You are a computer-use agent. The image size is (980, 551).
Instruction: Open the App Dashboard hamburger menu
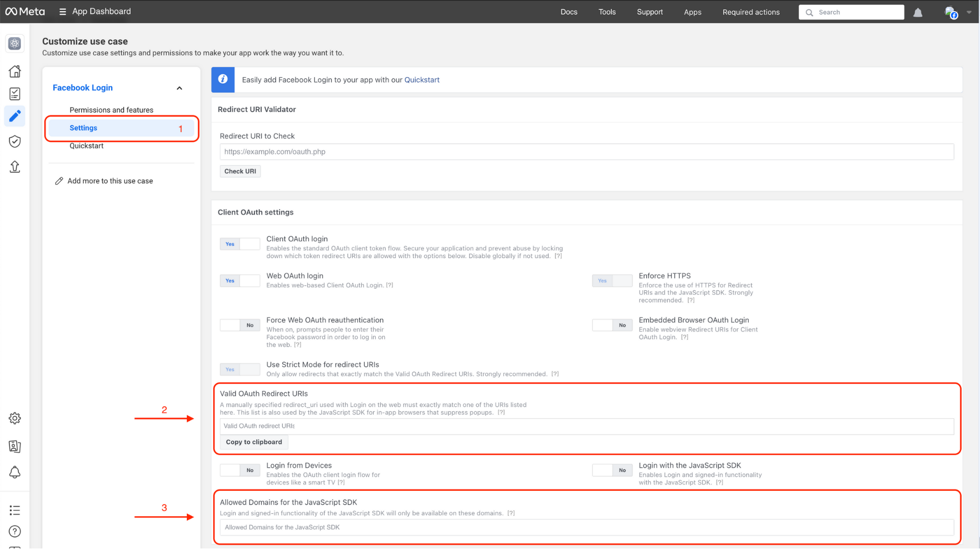(62, 12)
